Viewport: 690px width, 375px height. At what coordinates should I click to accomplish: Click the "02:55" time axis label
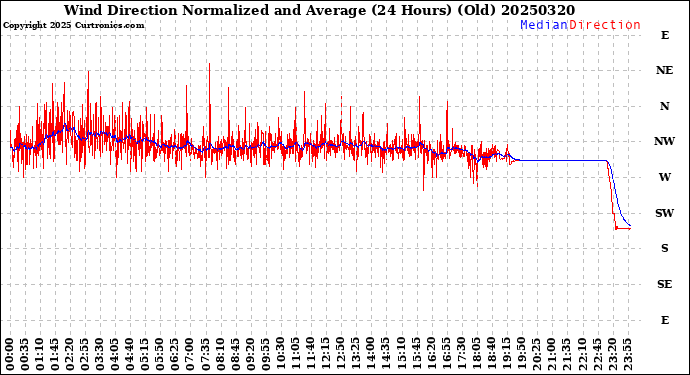click(85, 355)
